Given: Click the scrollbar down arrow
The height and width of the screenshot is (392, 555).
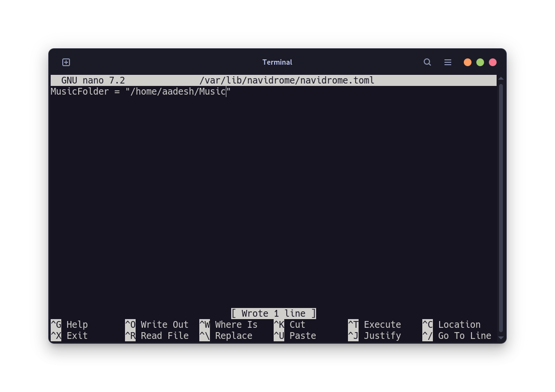Looking at the screenshot, I should pyautogui.click(x=501, y=338).
